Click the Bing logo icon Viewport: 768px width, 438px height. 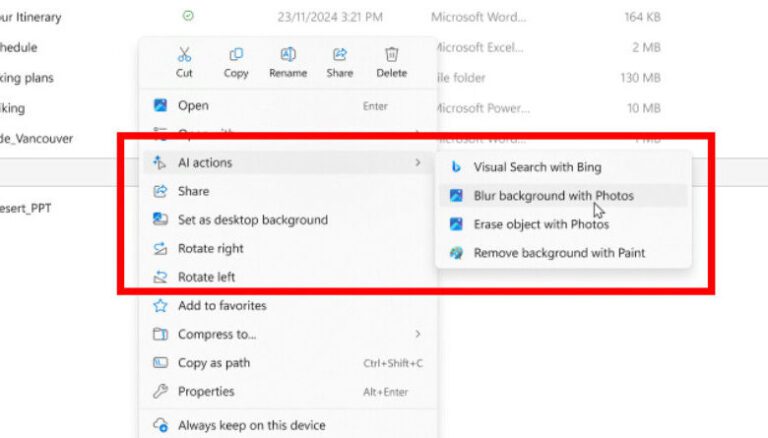456,167
